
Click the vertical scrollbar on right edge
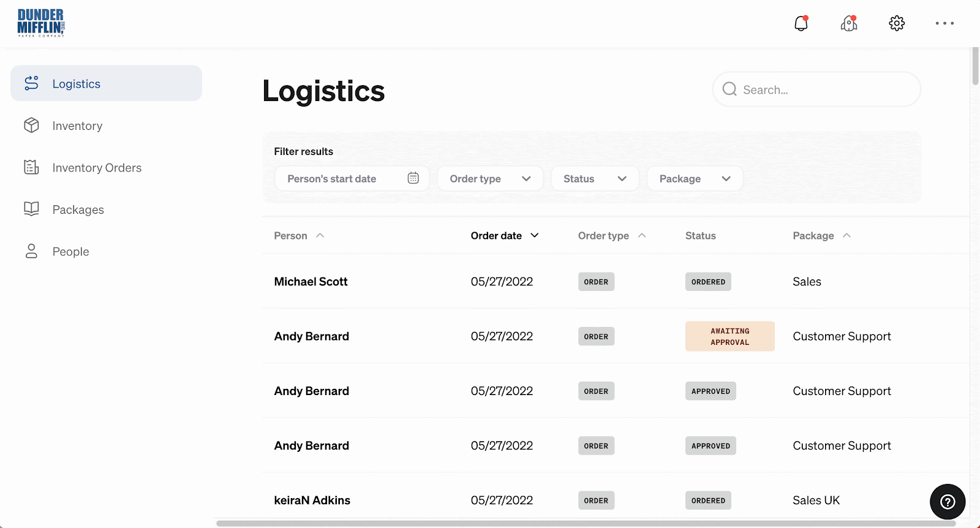click(x=975, y=66)
